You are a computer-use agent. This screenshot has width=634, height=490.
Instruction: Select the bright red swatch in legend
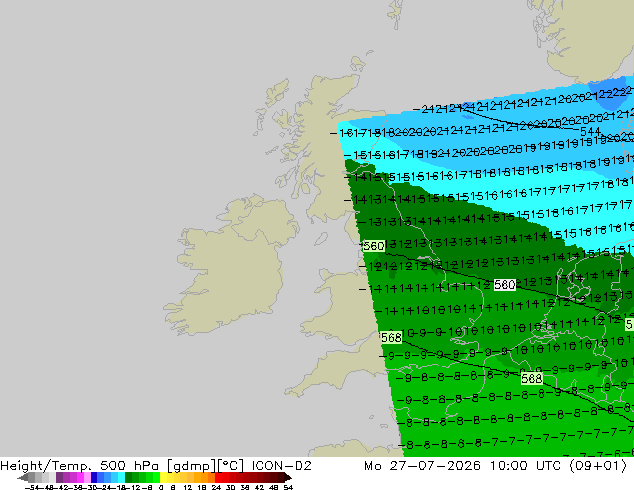click(218, 477)
